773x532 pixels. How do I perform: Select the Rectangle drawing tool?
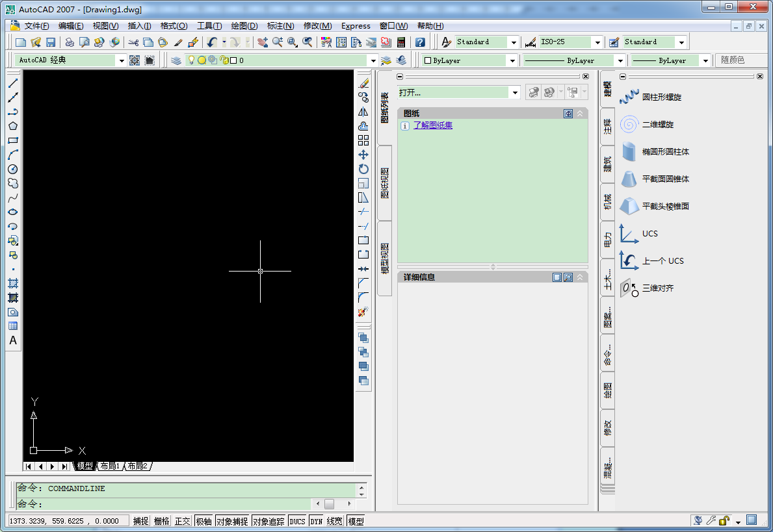13,140
